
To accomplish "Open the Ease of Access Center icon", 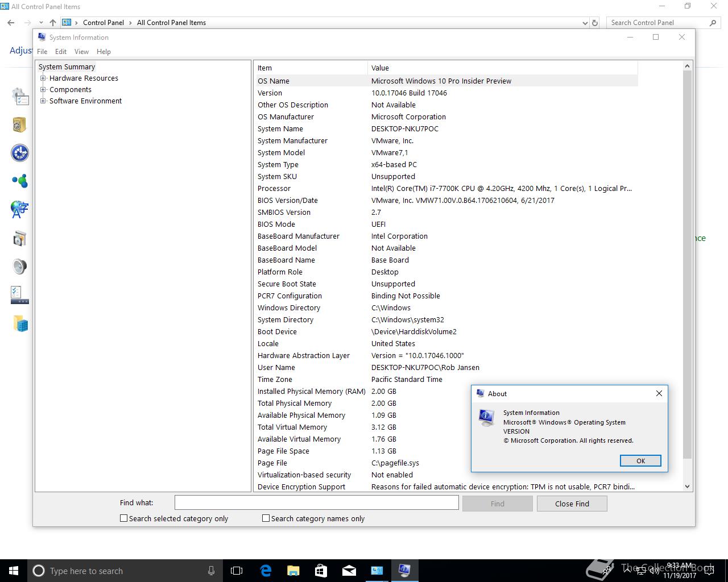I will [20, 153].
